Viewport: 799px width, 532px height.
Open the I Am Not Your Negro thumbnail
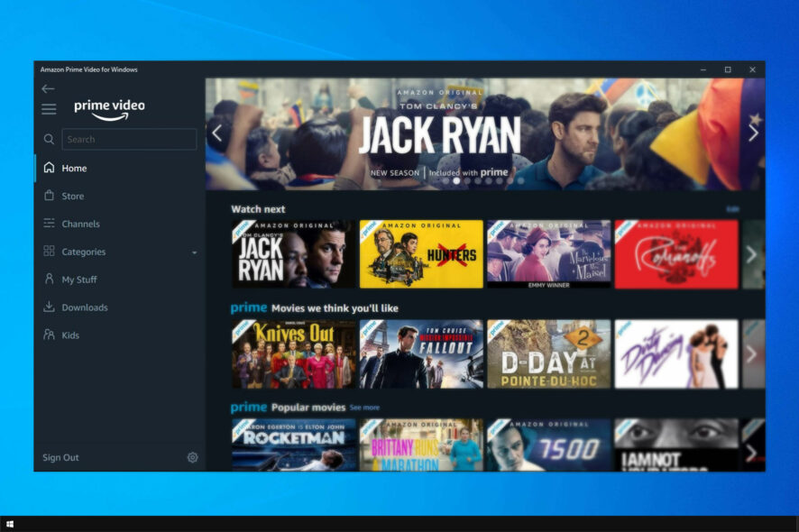click(x=676, y=445)
